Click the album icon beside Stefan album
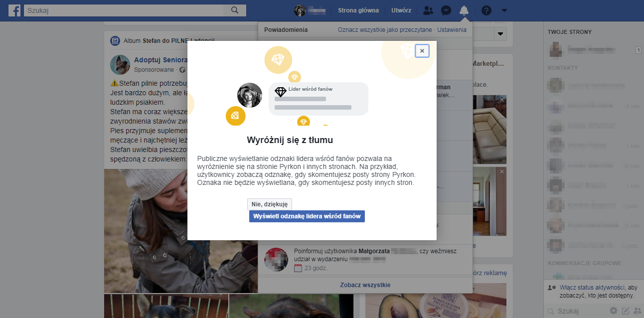Viewport: 644px width, 318px height. [115, 41]
